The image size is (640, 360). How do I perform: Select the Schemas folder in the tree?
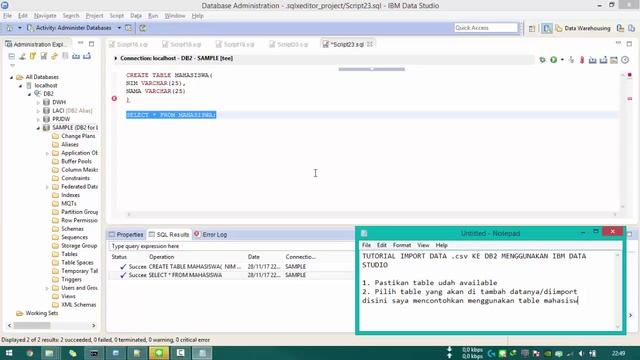[x=72, y=229]
